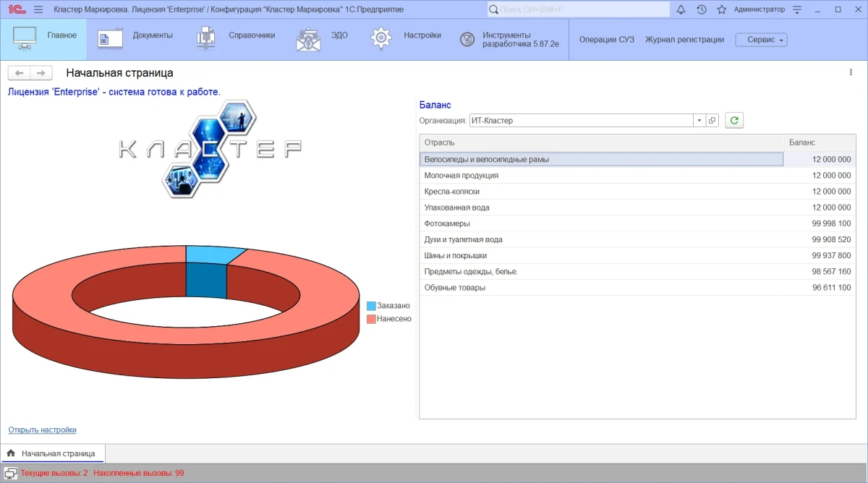Select row Упакованная вода
Image resolution: width=868 pixels, height=483 pixels.
click(637, 208)
